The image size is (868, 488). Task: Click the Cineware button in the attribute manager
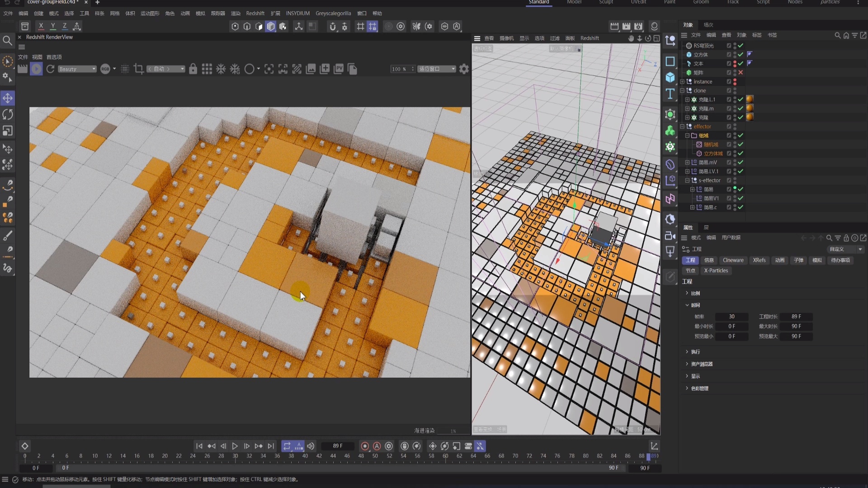pos(733,260)
